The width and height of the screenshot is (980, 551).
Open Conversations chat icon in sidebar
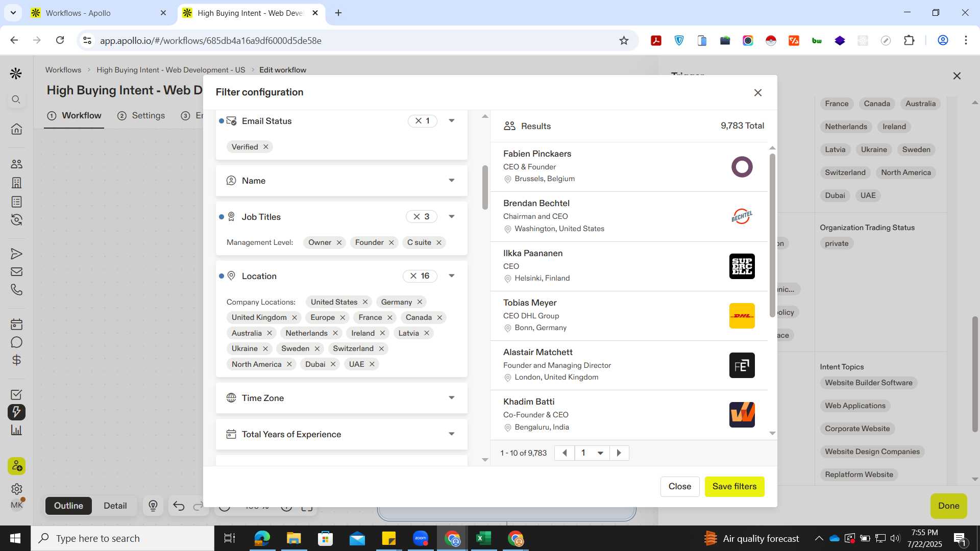[16, 342]
